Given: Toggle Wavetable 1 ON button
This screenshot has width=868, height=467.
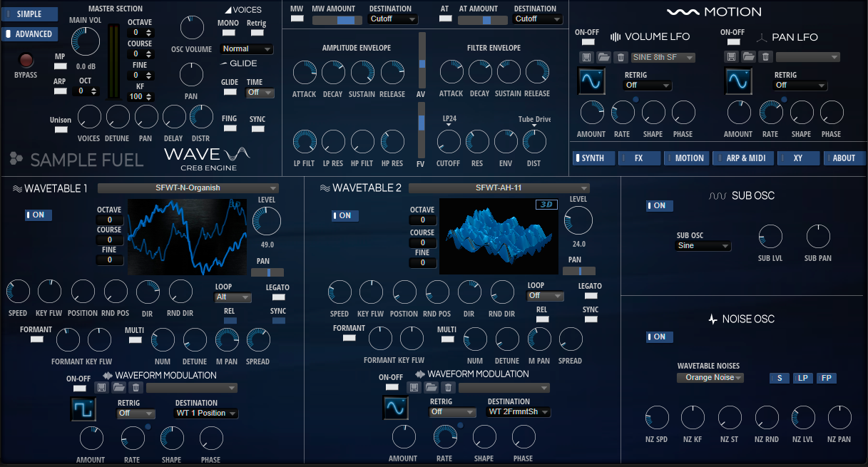Looking at the screenshot, I should [x=38, y=214].
